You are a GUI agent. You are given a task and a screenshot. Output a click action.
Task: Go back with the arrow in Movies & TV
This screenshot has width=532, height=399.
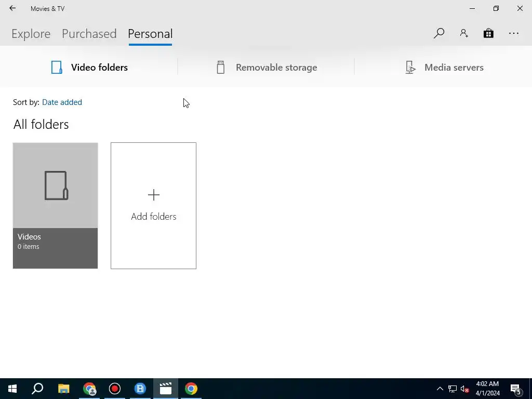(x=12, y=8)
